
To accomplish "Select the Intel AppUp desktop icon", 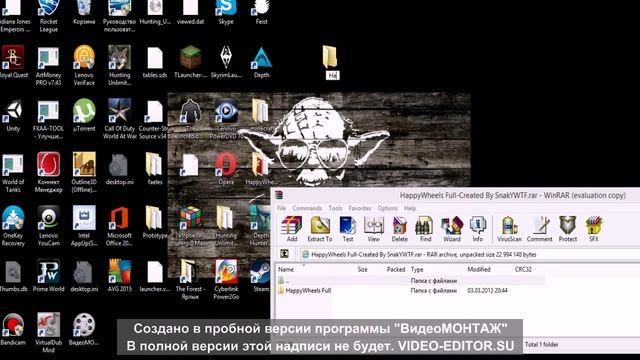I will (x=84, y=226).
